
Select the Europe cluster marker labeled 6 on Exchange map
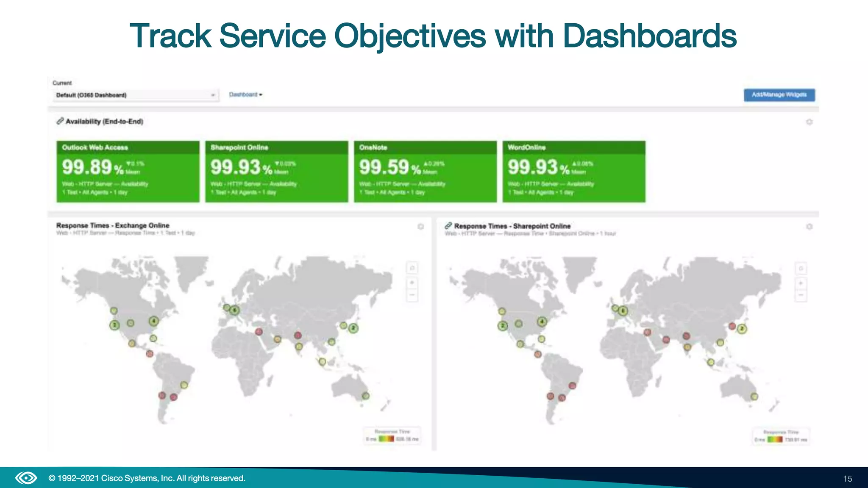coord(234,310)
